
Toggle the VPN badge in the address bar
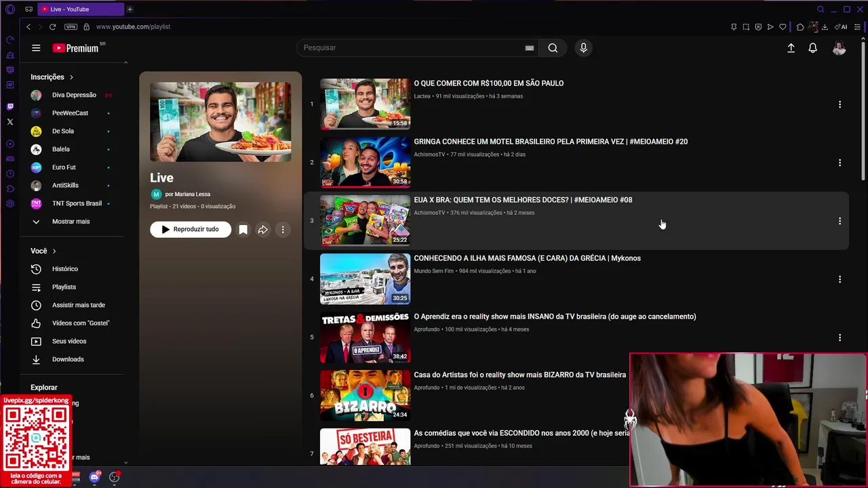(x=71, y=26)
